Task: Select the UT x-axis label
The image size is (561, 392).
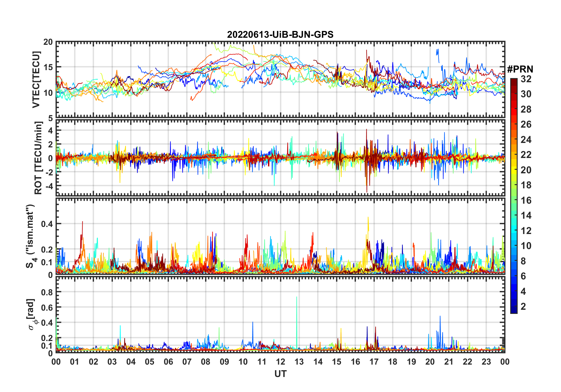Action: click(280, 374)
